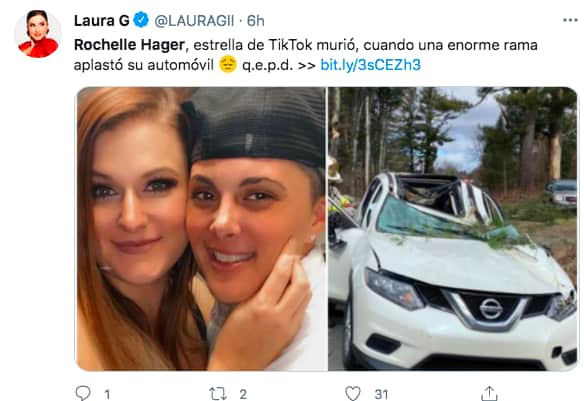Open the crushed white Nissan photo
This screenshot has width=584, height=401.
[453, 229]
